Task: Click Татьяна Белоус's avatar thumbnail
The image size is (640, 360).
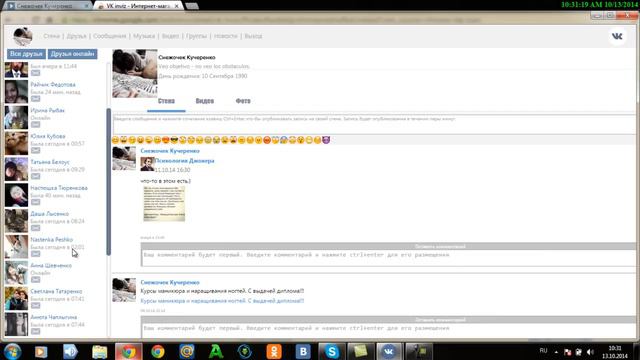Action: (16, 169)
